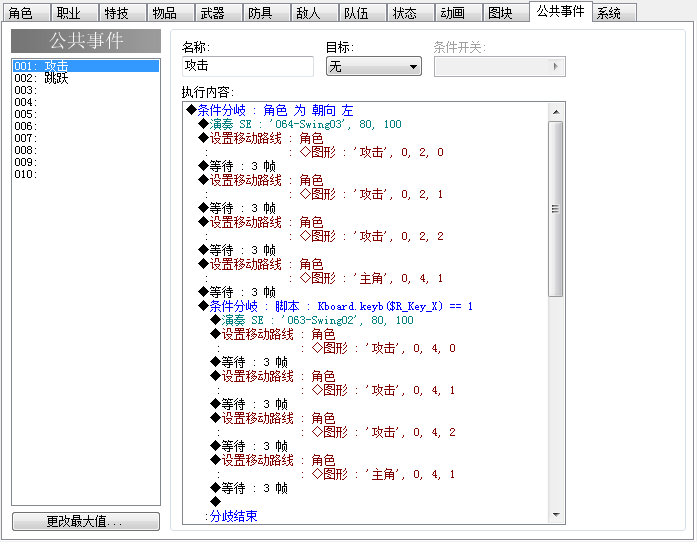Screen dimensions: 697x542
Task: Open the 武器 tab
Action: tap(218, 13)
